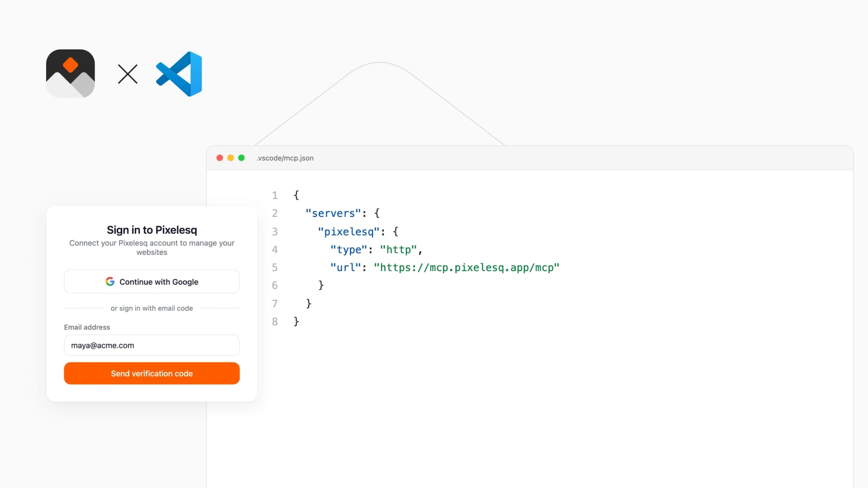Click the "servers" key in the code
Screen dimensions: 868x488
pyautogui.click(x=333, y=213)
